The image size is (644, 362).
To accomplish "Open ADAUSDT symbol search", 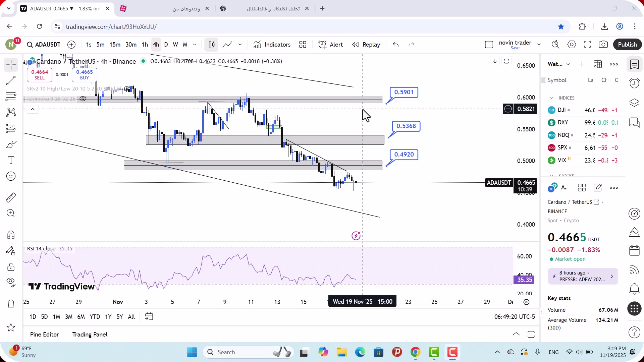I will [44, 45].
